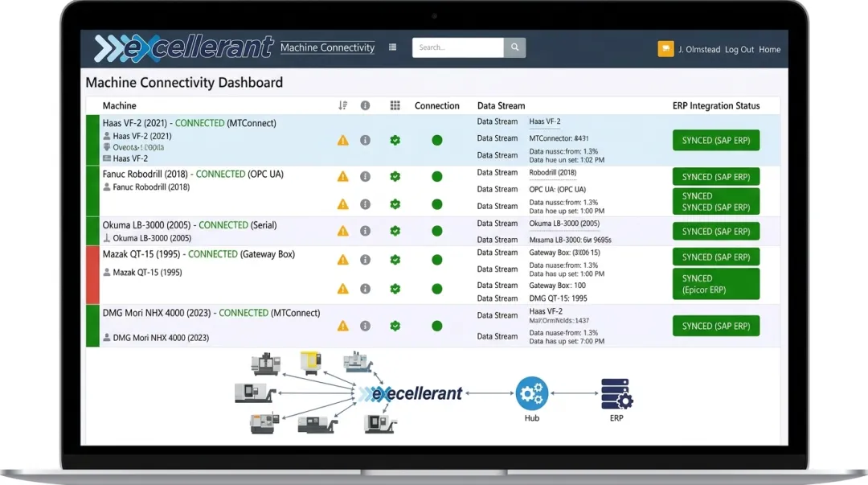Image resolution: width=868 pixels, height=485 pixels.
Task: Click connection dot for Okuma LB-3000
Action: click(x=436, y=231)
